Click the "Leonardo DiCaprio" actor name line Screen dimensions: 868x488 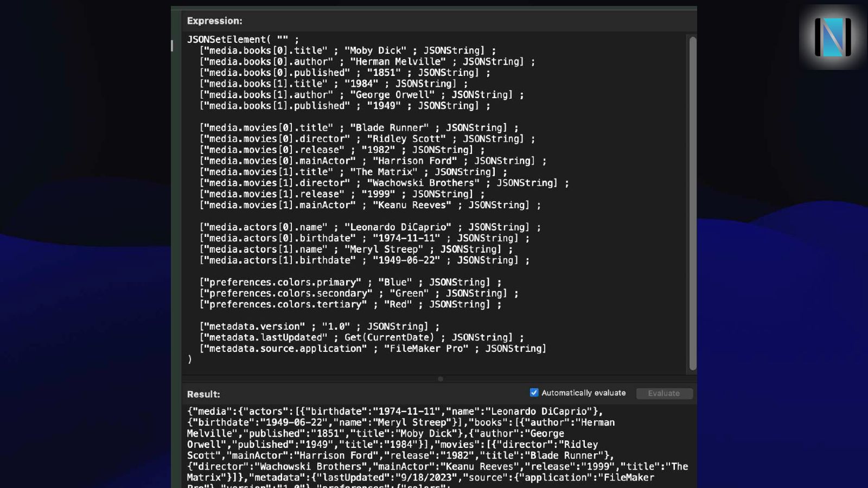coord(370,227)
